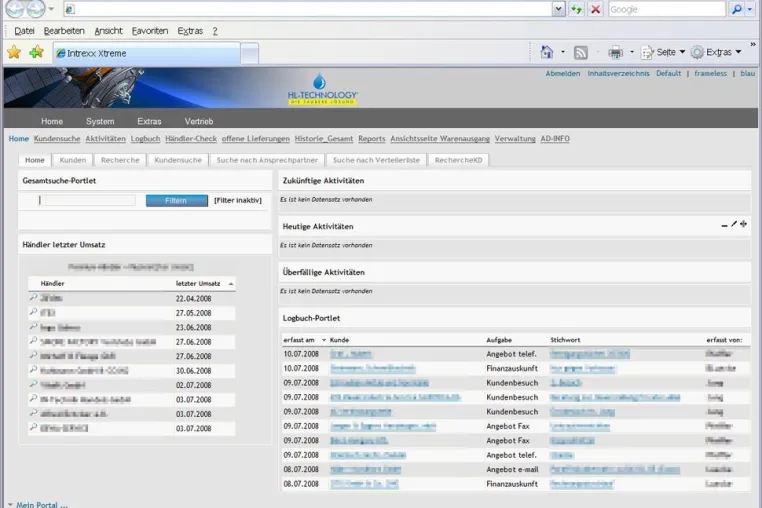762x508 pixels.
Task: Open the offene Lieferungen link
Action: [x=256, y=139]
